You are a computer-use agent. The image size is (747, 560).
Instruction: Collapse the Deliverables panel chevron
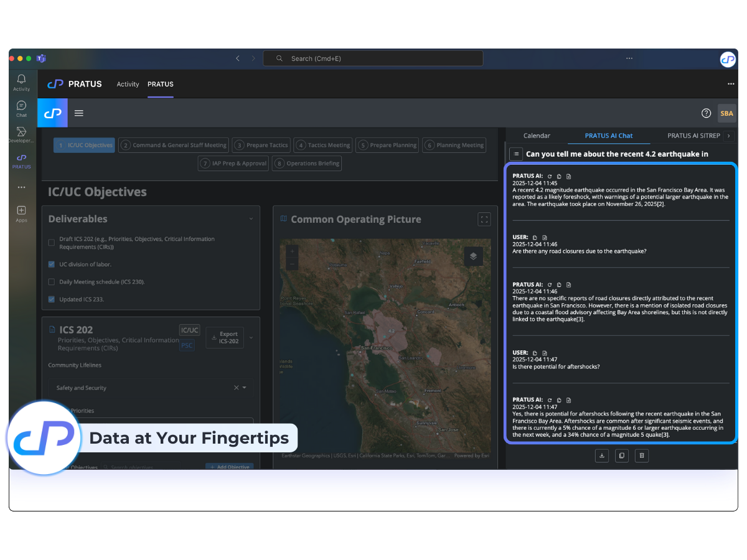251,219
